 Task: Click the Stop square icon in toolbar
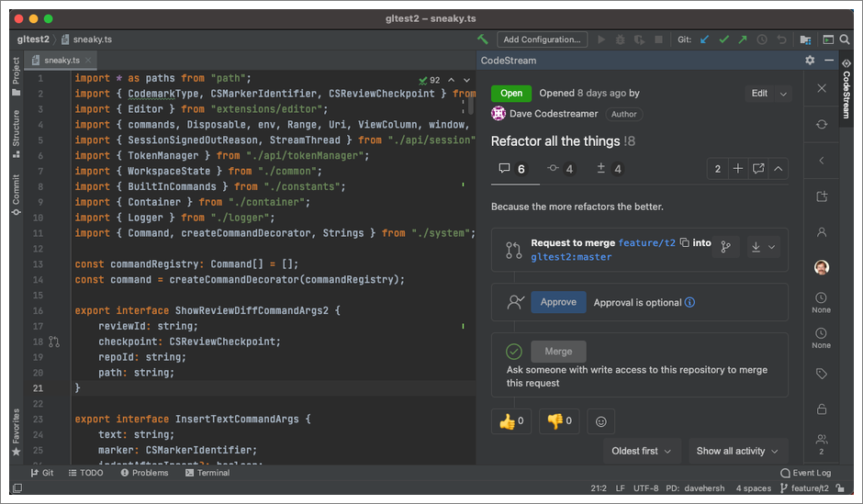658,39
